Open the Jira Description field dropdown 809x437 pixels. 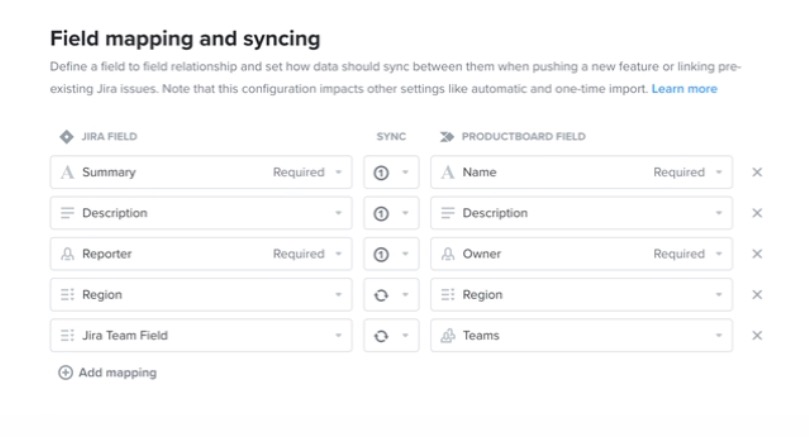(x=201, y=213)
